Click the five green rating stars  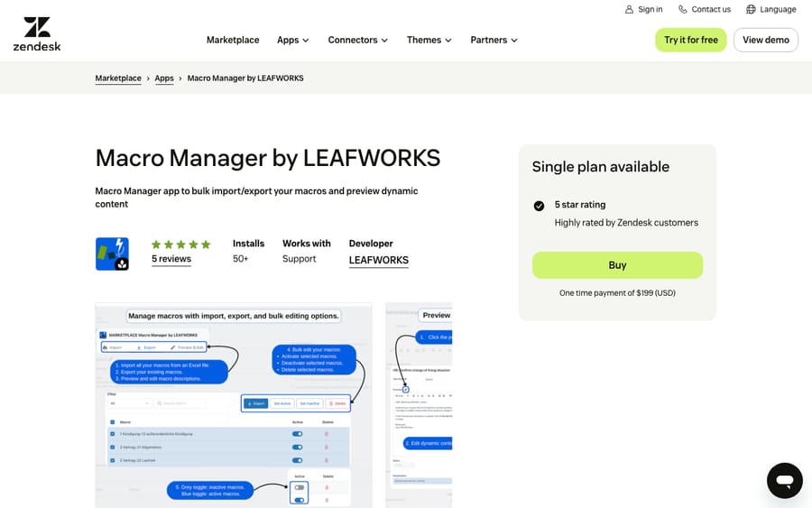pos(180,245)
